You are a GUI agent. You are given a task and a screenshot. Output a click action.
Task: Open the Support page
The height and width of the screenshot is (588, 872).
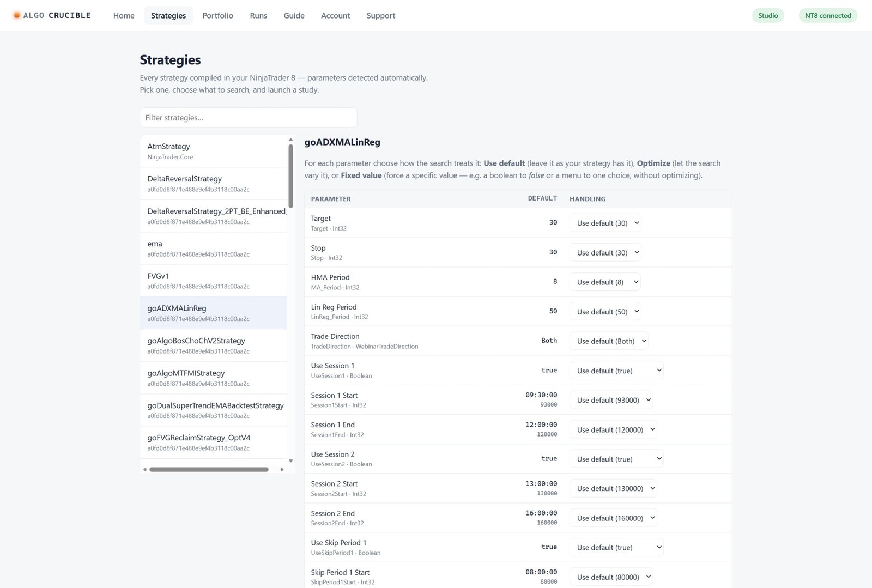tap(381, 16)
